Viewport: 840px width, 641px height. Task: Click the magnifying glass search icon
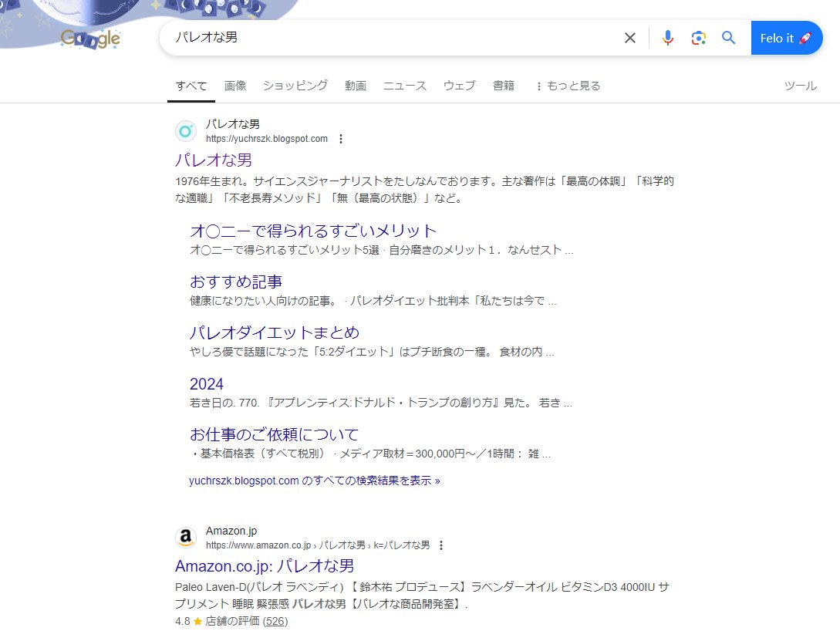point(728,37)
